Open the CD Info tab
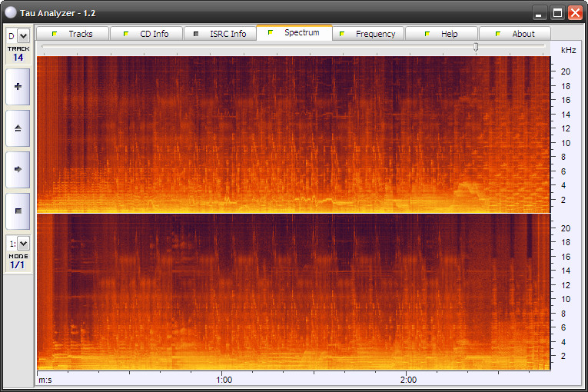This screenshot has height=392, width=588. [x=146, y=34]
